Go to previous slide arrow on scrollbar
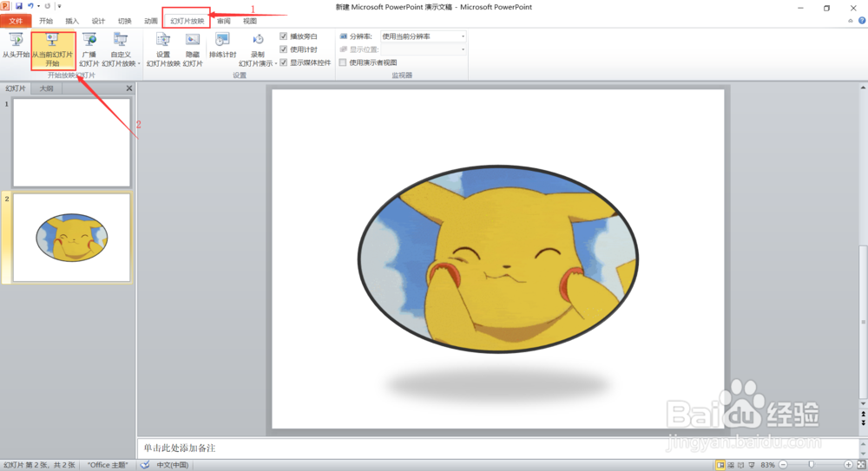This screenshot has width=868, height=471. 863,415
